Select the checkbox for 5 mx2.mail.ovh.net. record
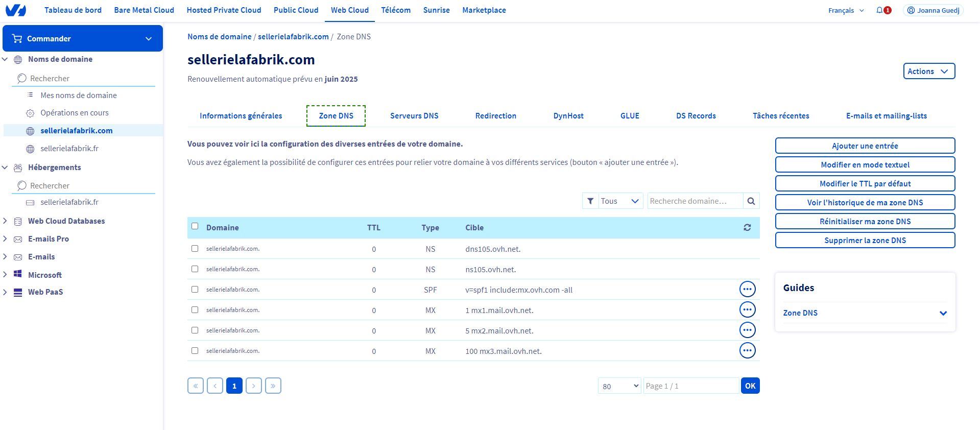The width and height of the screenshot is (980, 430). (195, 330)
